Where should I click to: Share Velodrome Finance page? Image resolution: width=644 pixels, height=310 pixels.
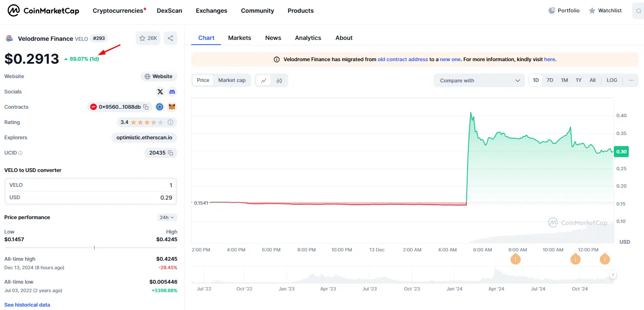click(170, 38)
